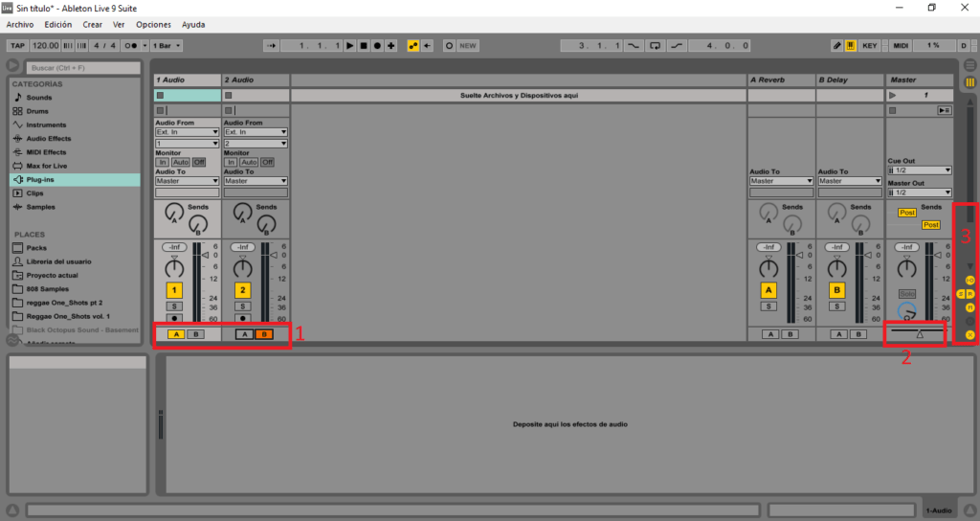
Task: Toggle the Draw Mode pencil icon
Action: (x=836, y=45)
